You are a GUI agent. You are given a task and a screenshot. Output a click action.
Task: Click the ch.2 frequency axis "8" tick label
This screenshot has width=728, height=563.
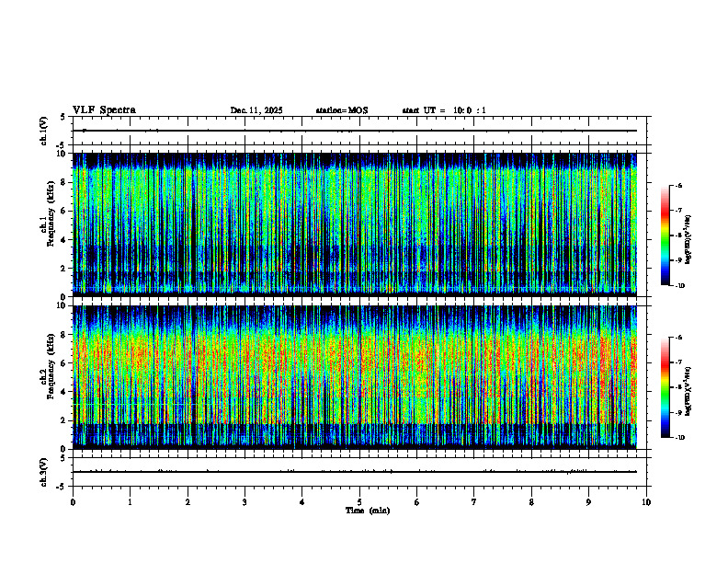[x=64, y=335]
